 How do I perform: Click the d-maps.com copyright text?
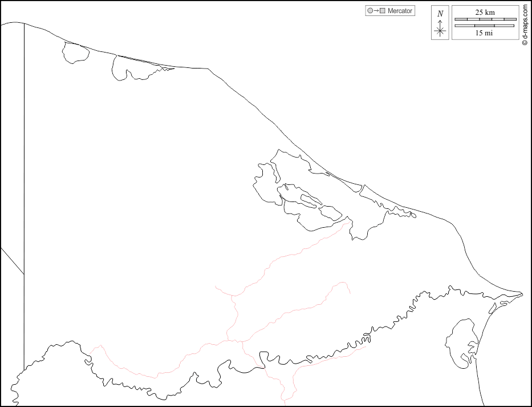pyautogui.click(x=525, y=26)
